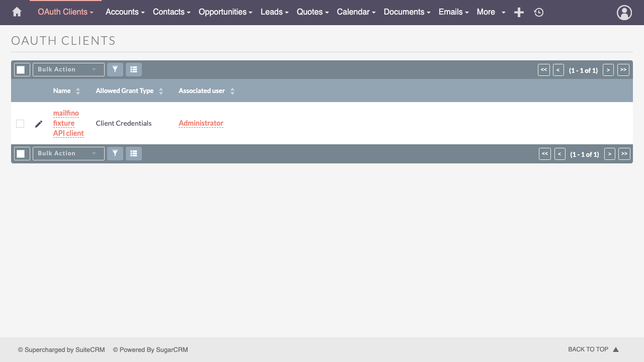Click the Associated user column header
Image resolution: width=644 pixels, height=362 pixels.
pos(202,91)
